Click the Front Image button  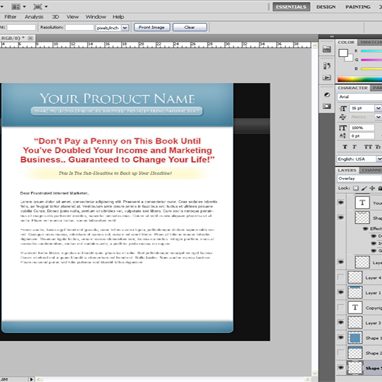tap(152, 27)
